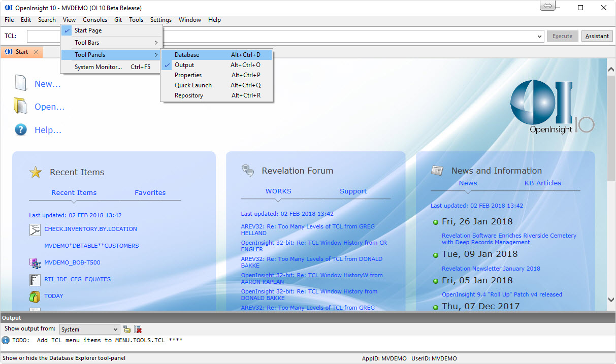Click the Revelation Forum chat bubbles icon
Screen dimensions: 616x364
[x=248, y=171]
